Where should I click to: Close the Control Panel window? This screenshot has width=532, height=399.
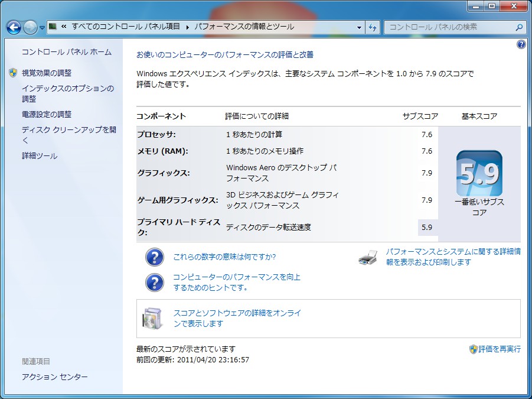[x=514, y=6]
